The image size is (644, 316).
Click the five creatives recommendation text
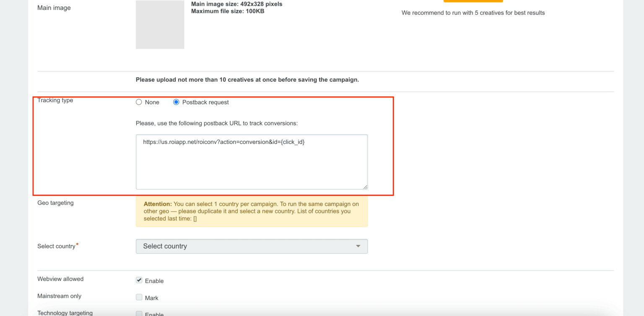pyautogui.click(x=473, y=13)
